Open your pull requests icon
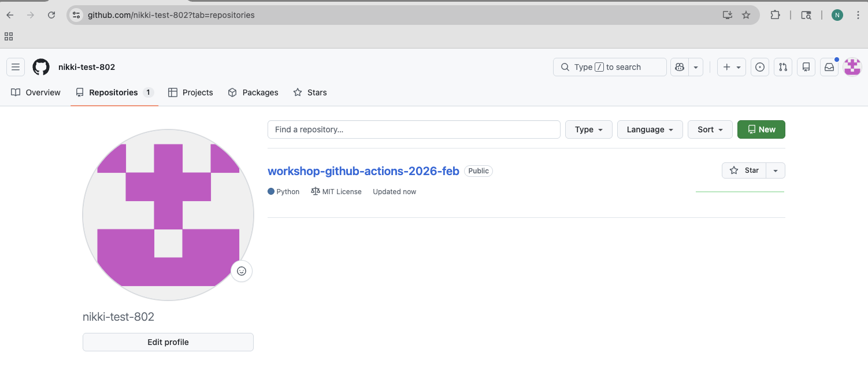868x371 pixels. point(782,66)
